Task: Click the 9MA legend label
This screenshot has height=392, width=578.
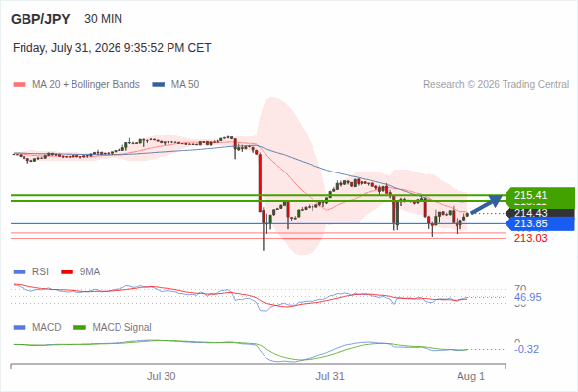Action: (90, 272)
